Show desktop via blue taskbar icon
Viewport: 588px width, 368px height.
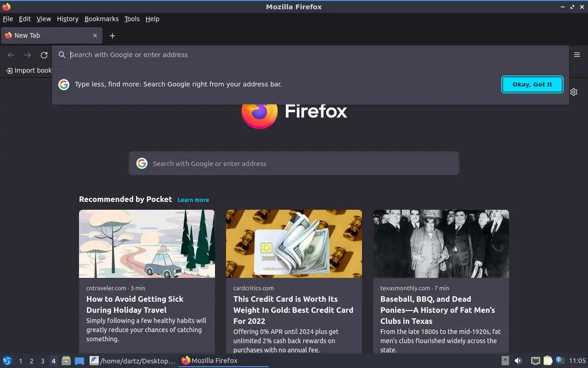point(79,361)
